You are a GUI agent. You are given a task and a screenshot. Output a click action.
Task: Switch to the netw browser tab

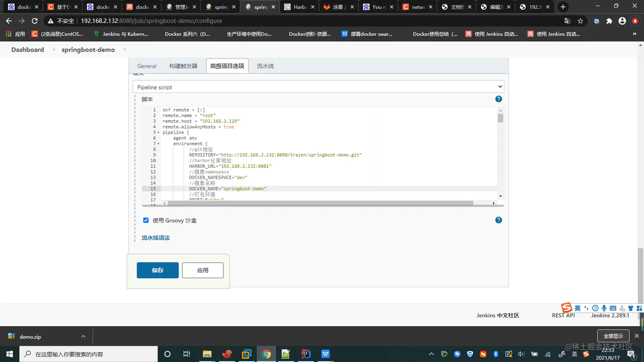417,7
